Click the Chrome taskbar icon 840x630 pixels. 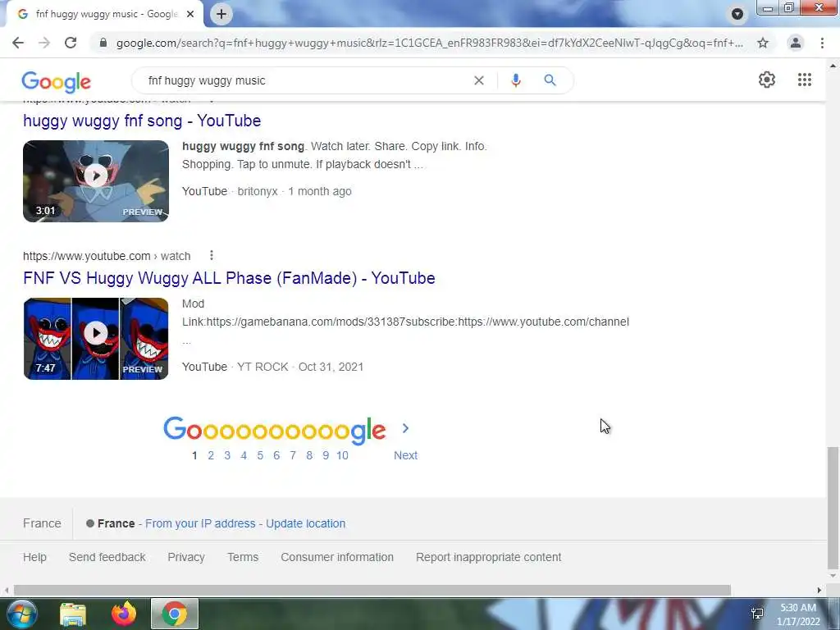(x=174, y=614)
